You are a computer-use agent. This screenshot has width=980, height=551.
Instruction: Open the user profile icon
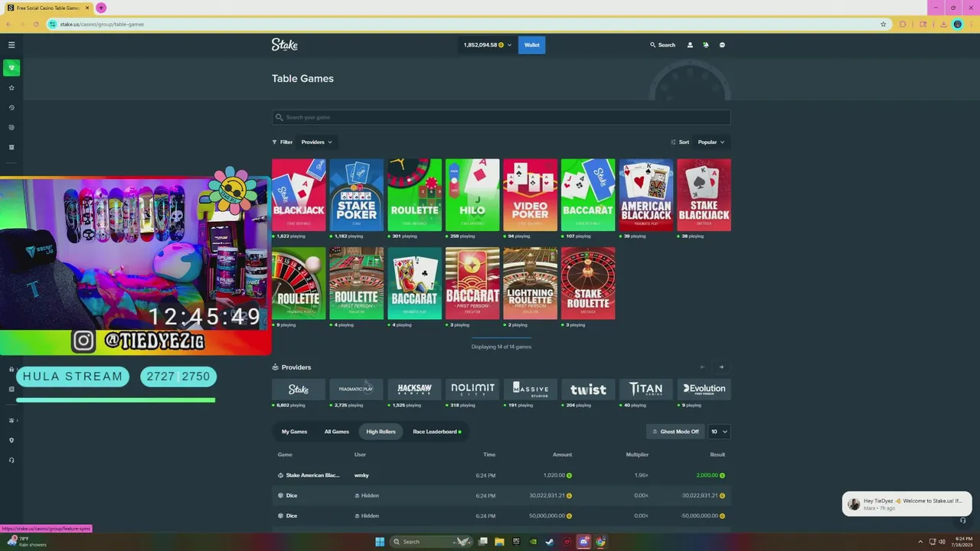pos(690,45)
